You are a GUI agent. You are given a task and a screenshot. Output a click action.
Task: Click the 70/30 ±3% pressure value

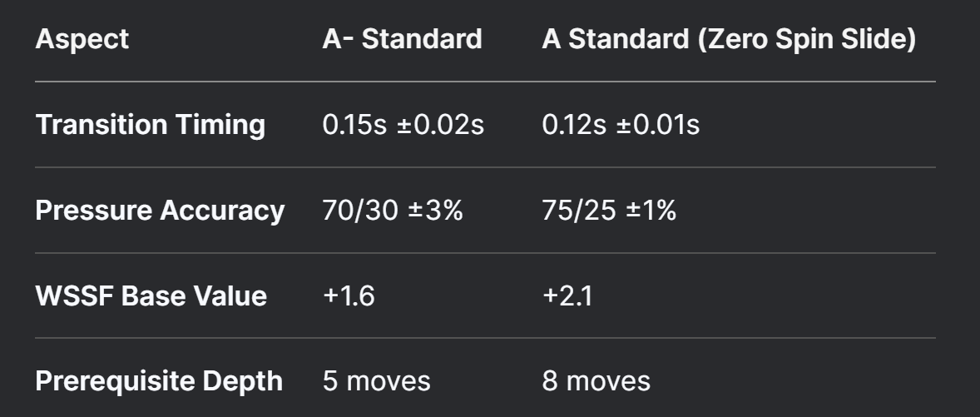tap(393, 211)
